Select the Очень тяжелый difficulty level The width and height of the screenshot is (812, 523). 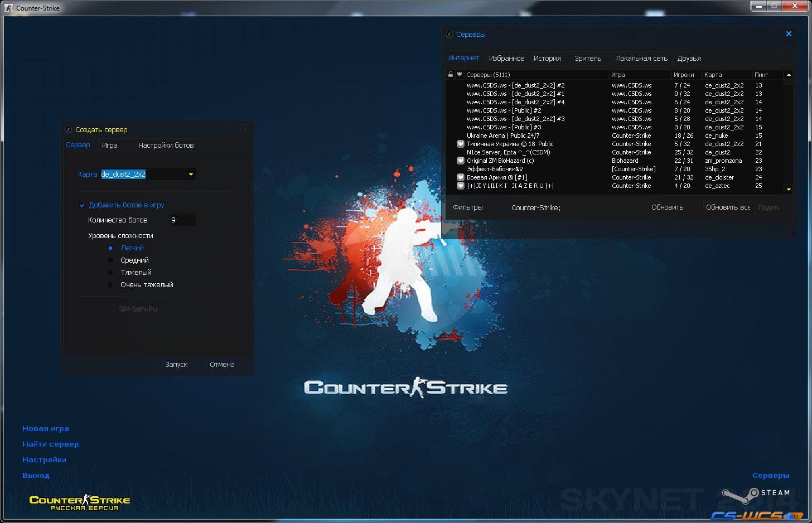click(110, 285)
